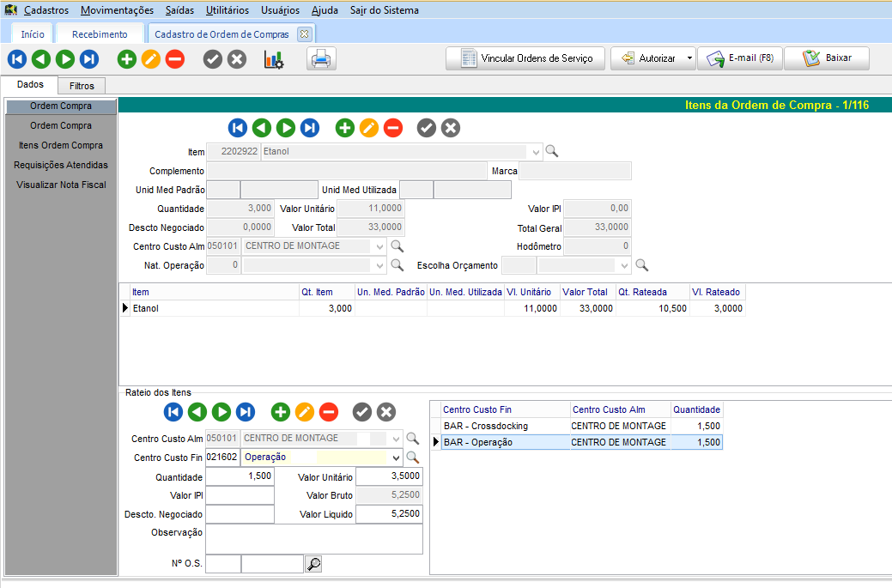The width and height of the screenshot is (892, 588).
Task: Go to the last record in Rateio dos Itens
Action: tap(246, 412)
